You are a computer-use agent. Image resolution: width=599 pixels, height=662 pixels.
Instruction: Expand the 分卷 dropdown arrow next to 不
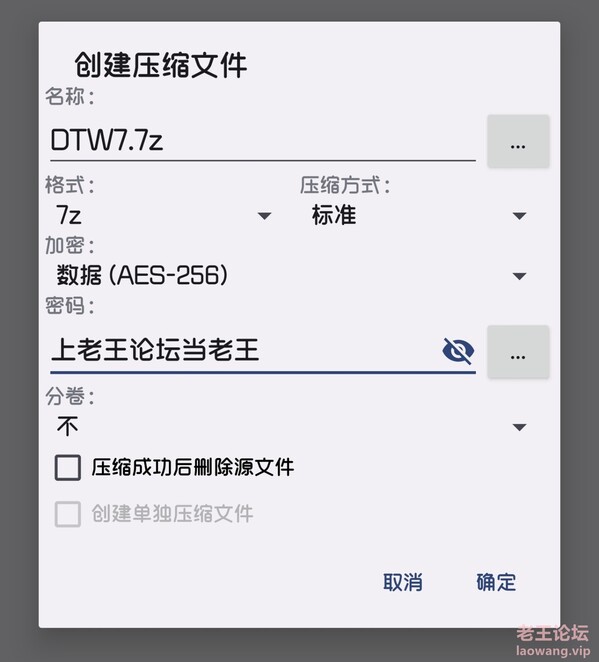(519, 427)
